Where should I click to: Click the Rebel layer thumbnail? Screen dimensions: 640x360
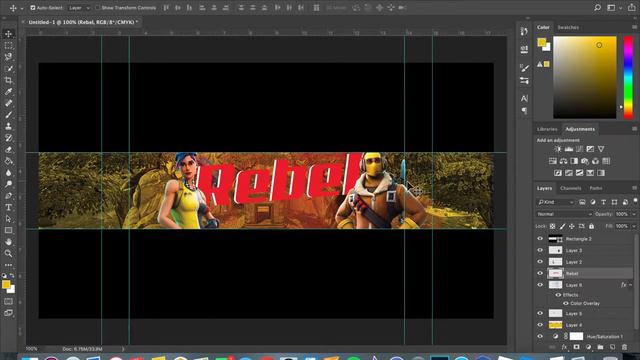click(555, 273)
